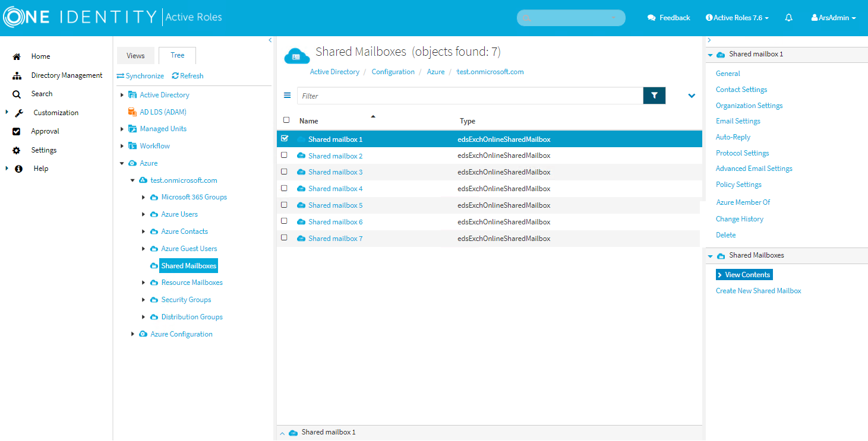868x441 pixels.
Task: Collapse the test.onmicrosoft.com node
Action: pos(132,180)
